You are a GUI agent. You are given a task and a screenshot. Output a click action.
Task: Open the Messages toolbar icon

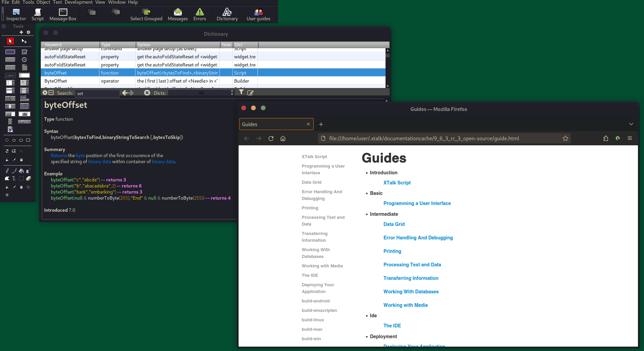[x=178, y=15]
